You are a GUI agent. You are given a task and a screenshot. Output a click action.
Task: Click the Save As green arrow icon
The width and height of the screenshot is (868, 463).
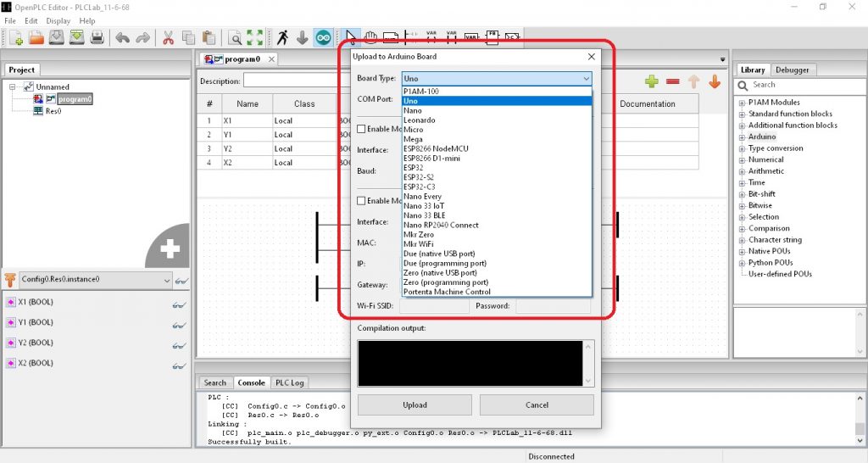pos(77,37)
